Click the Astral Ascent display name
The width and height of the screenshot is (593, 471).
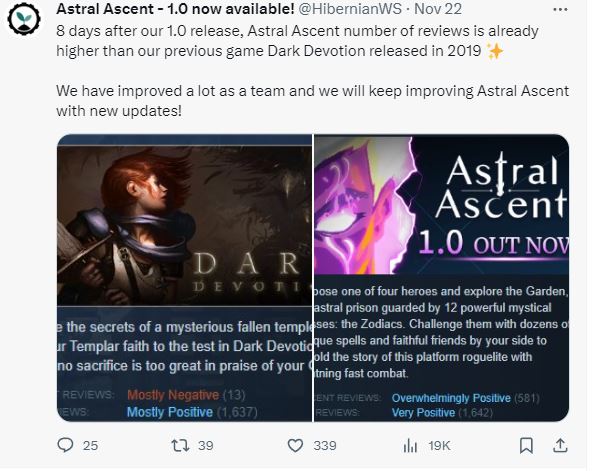click(175, 9)
